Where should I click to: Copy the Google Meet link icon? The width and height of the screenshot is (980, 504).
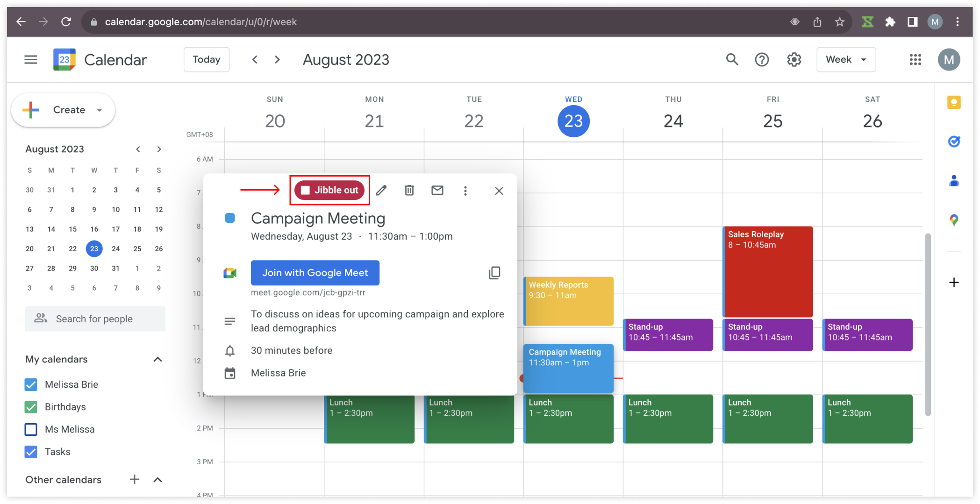click(x=494, y=273)
